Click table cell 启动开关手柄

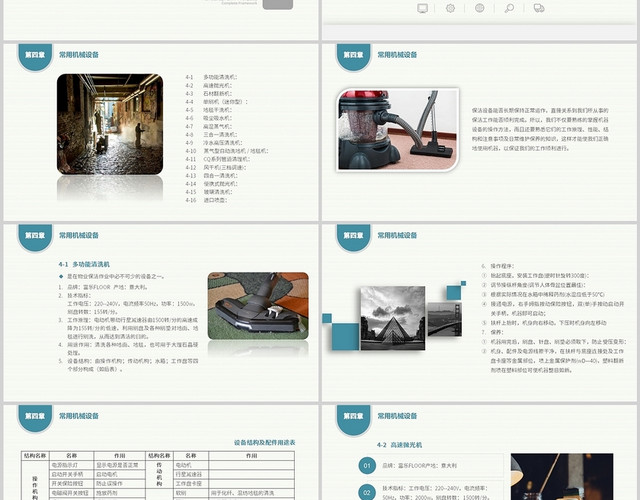coord(71,474)
